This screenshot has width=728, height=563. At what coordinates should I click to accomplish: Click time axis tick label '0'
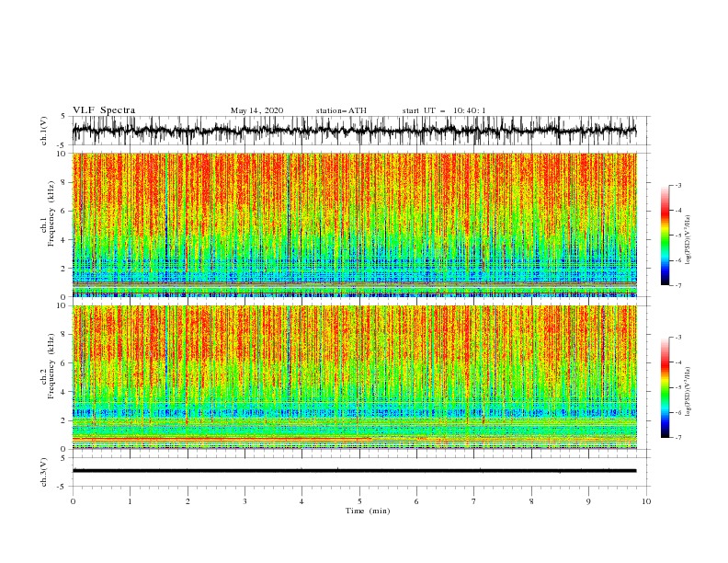(73, 501)
